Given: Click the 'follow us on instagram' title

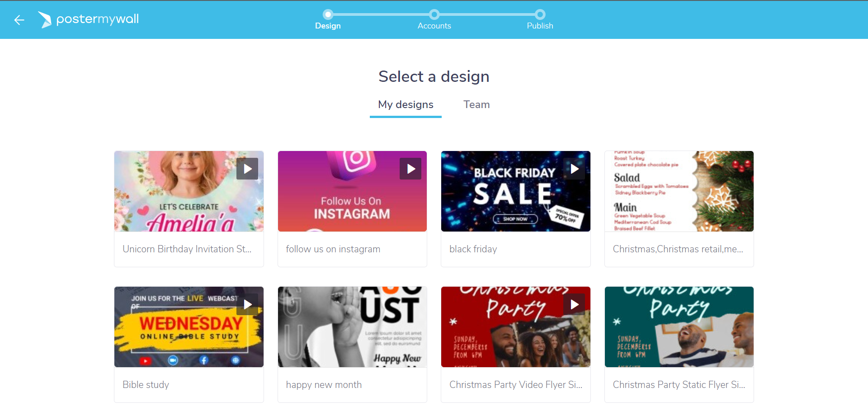Looking at the screenshot, I should (333, 249).
